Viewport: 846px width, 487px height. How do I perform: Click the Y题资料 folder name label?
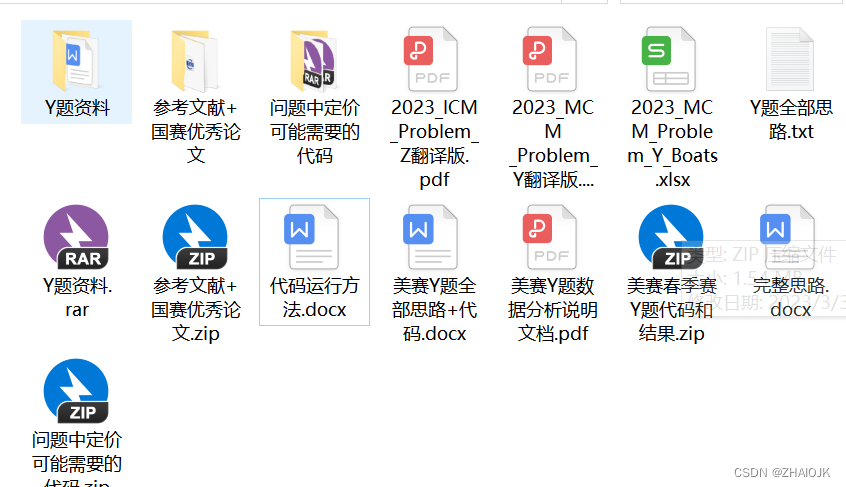(77, 108)
